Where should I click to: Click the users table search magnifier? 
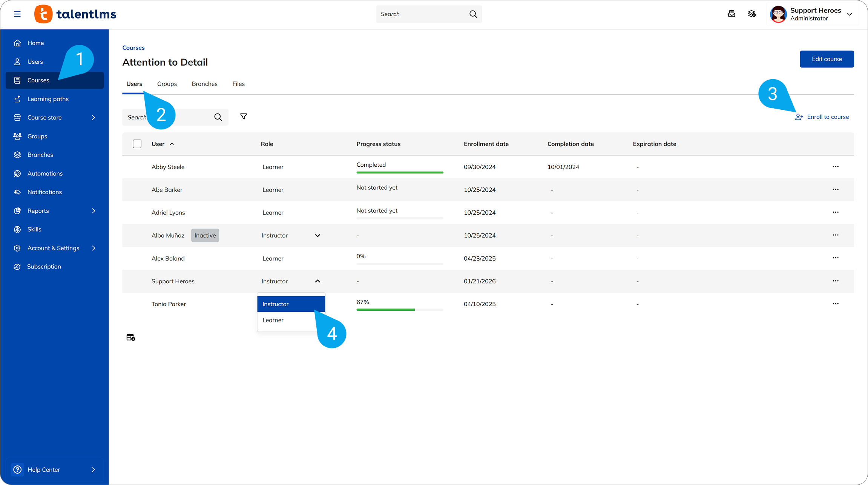tap(218, 117)
